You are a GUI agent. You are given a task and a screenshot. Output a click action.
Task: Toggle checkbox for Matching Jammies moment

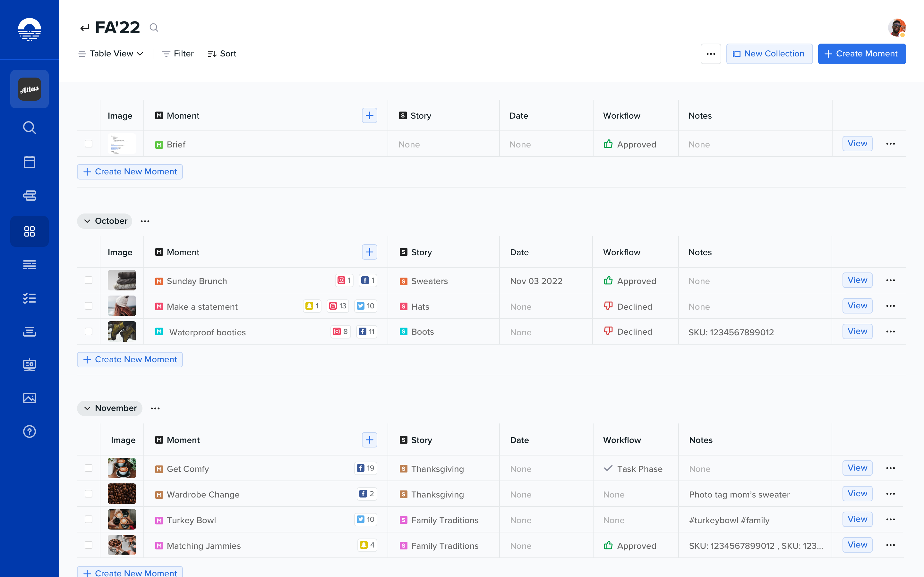(89, 545)
